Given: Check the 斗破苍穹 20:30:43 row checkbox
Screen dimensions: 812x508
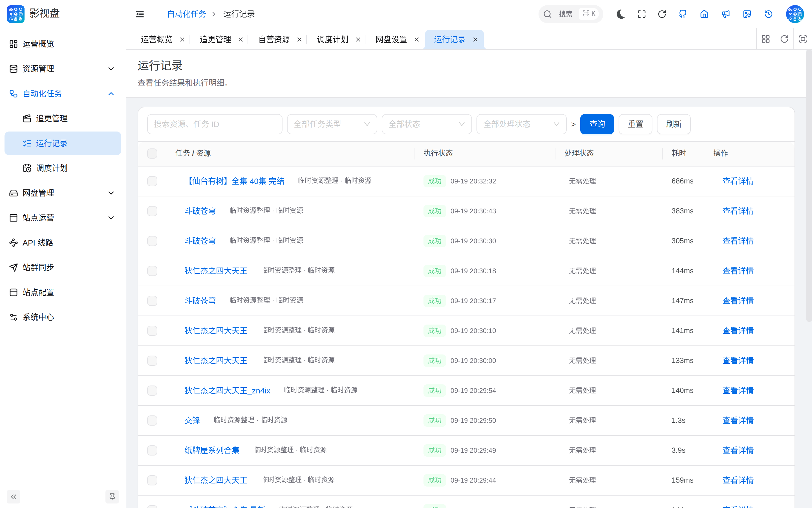Looking at the screenshot, I should point(152,211).
